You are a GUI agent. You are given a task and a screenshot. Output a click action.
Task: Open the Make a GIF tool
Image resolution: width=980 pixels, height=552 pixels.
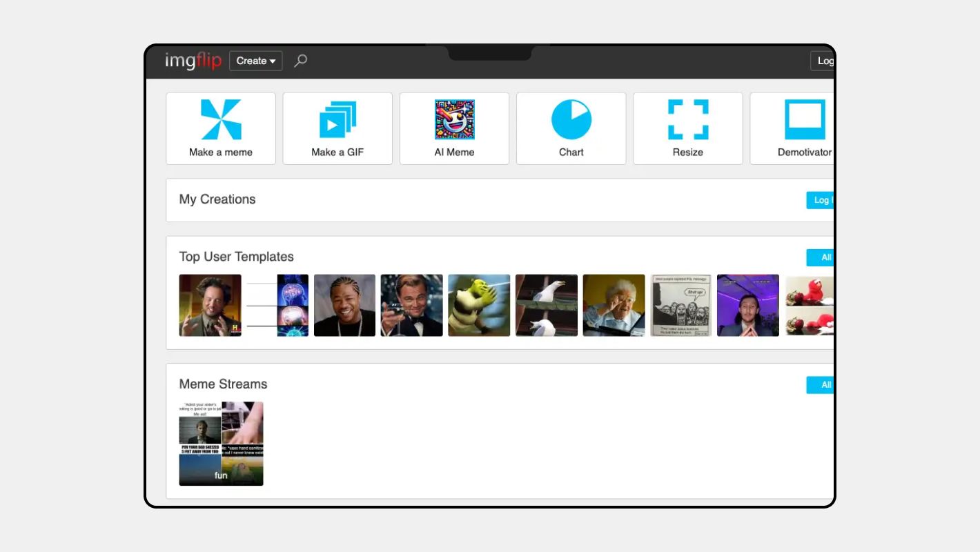[337, 120]
